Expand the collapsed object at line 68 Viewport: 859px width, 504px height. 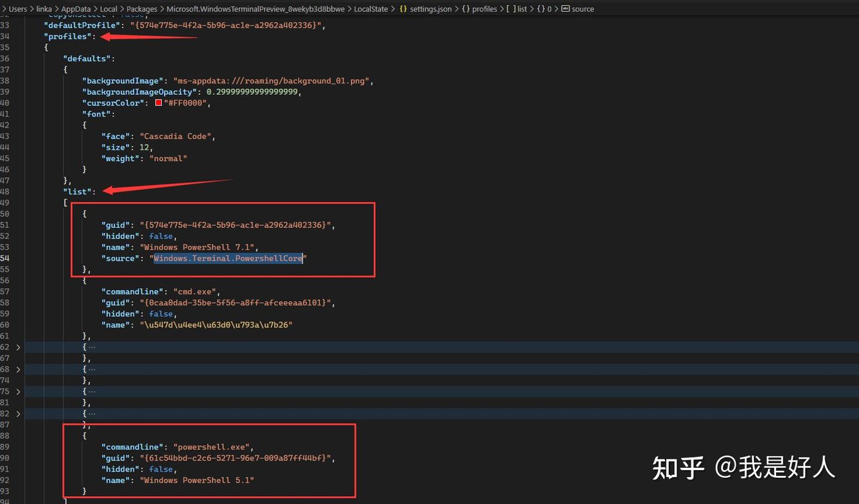(x=18, y=369)
